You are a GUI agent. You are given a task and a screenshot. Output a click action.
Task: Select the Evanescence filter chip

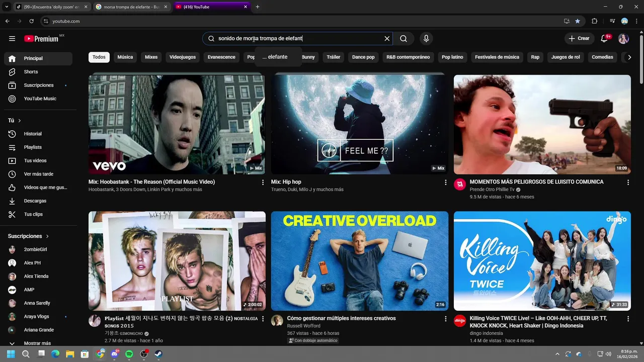[x=221, y=57]
